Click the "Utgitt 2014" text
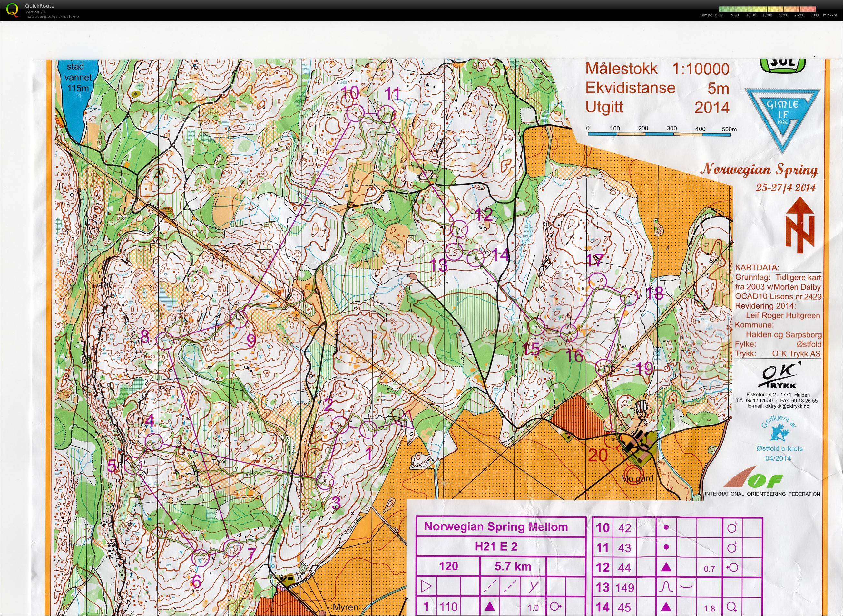Screen dimensions: 843x616 tap(657, 107)
